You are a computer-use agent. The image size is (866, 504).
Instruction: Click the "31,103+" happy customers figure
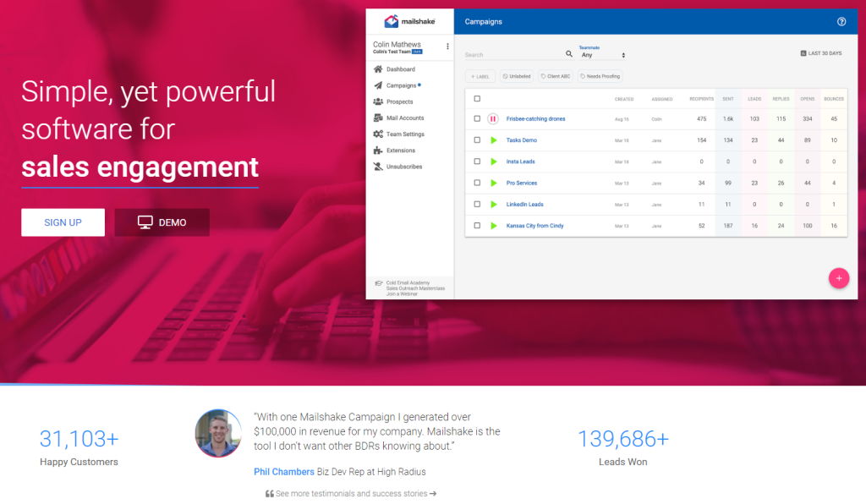pos(79,439)
